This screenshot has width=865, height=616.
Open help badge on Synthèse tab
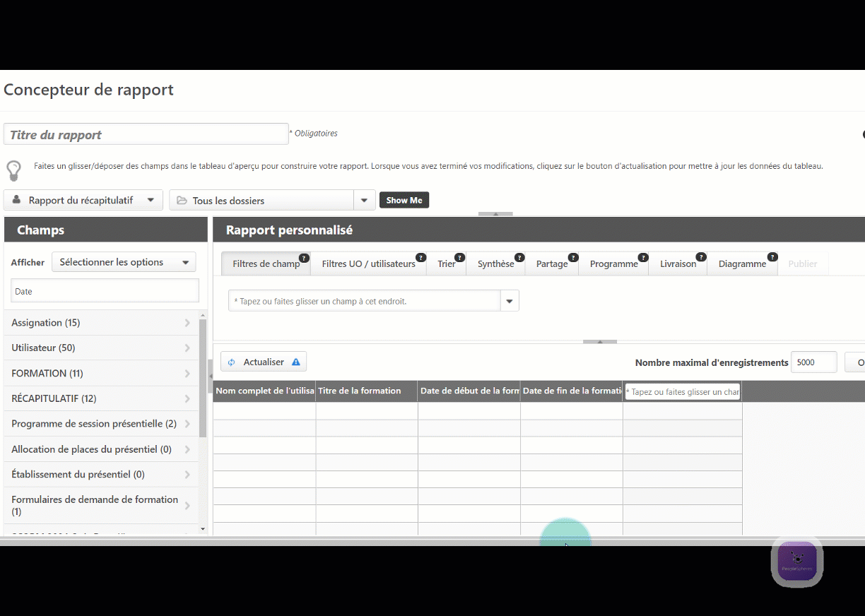tap(519, 258)
